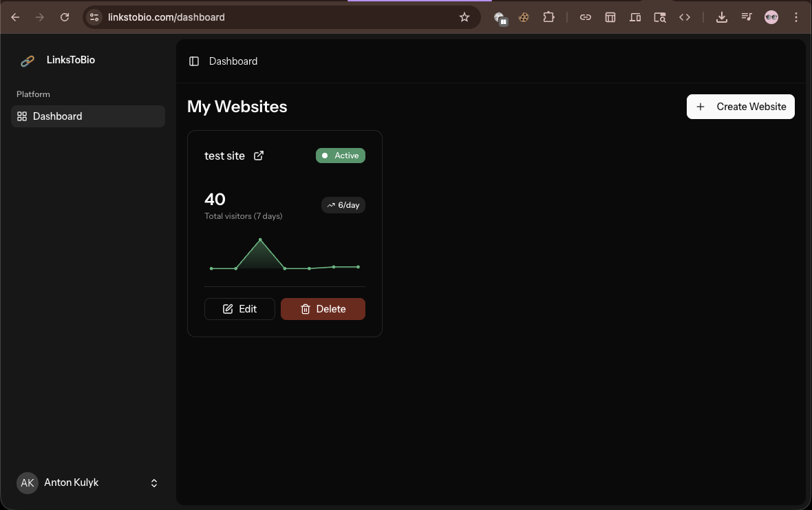
Task: Open the browser extensions puzzle menu
Action: [x=548, y=17]
